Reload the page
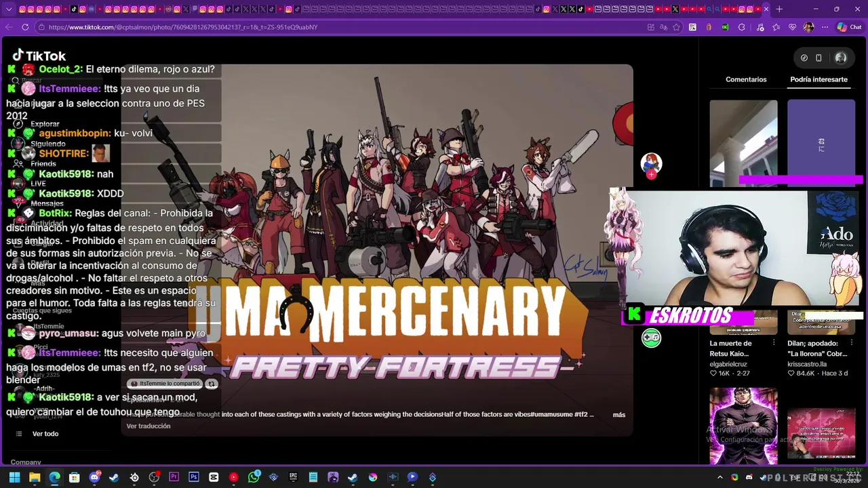868x488 pixels. (x=25, y=27)
